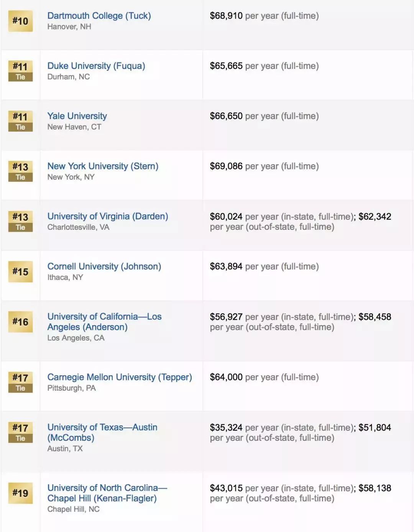Click the #17 Tie badge beside Tepper
The width and height of the screenshot is (414, 532).
(20, 382)
